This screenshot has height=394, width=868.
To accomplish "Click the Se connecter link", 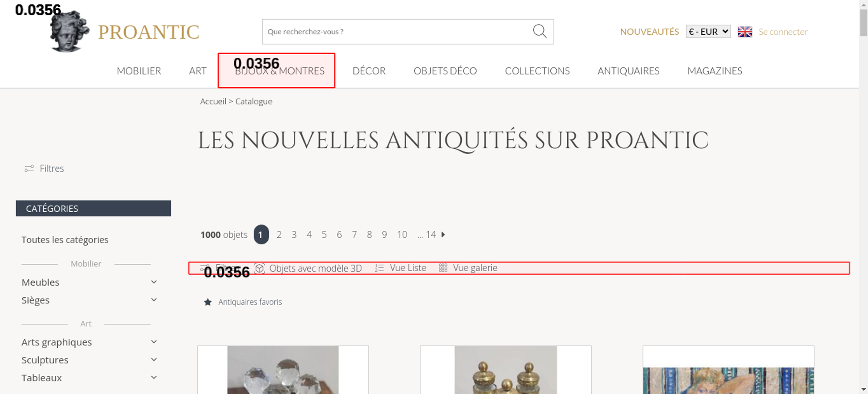I will [783, 32].
